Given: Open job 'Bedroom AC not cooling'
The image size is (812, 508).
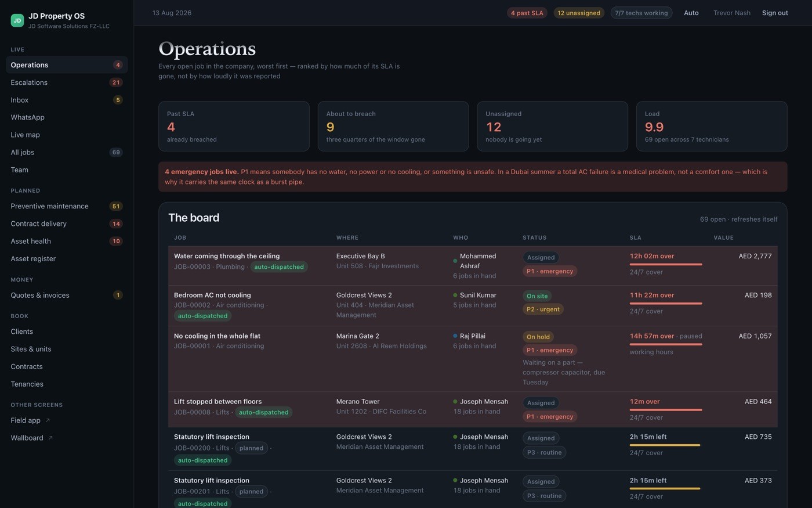Looking at the screenshot, I should pos(212,295).
